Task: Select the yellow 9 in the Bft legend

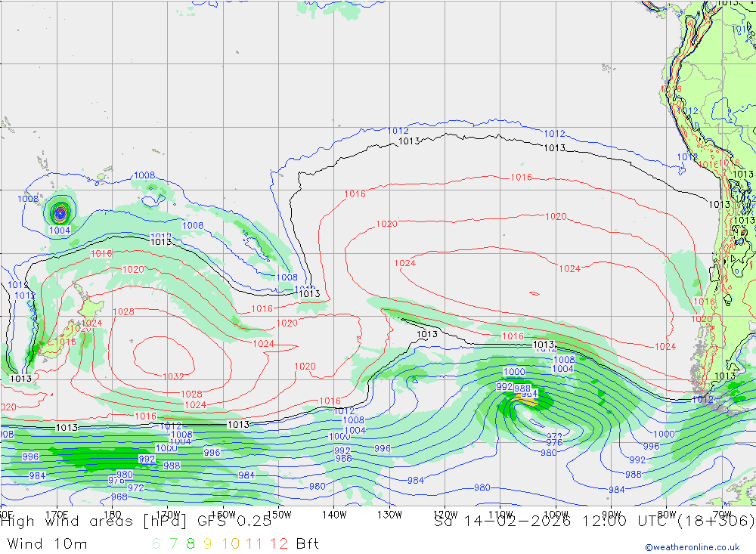Action: coord(207,544)
